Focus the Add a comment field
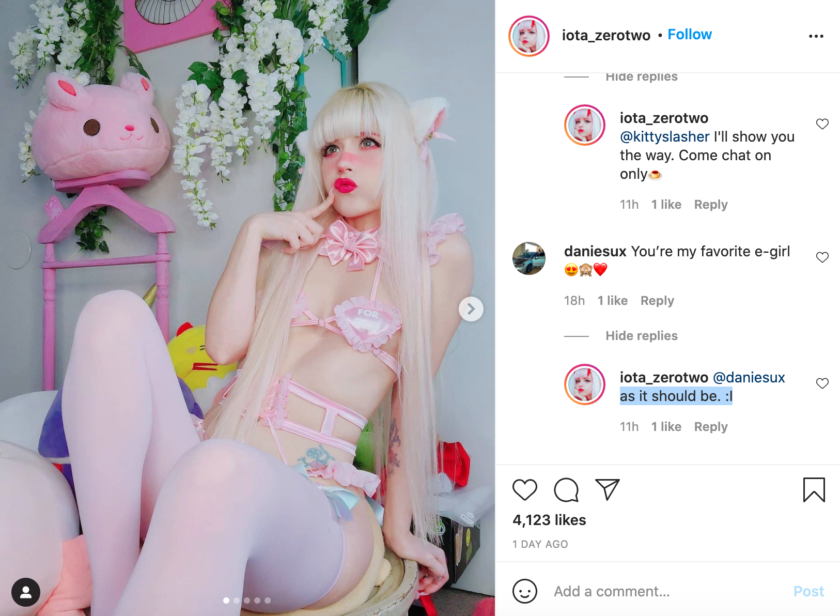Viewport: 840px width, 616px height. [666, 591]
